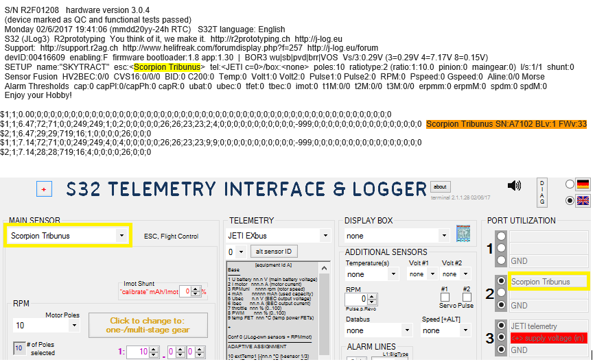
Task: Open the Display Box dropdown
Action: click(397, 236)
